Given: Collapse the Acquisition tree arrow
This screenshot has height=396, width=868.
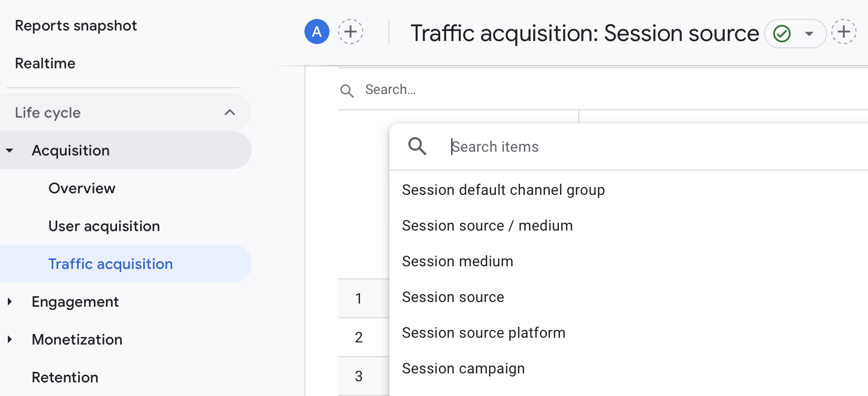Looking at the screenshot, I should pos(9,151).
